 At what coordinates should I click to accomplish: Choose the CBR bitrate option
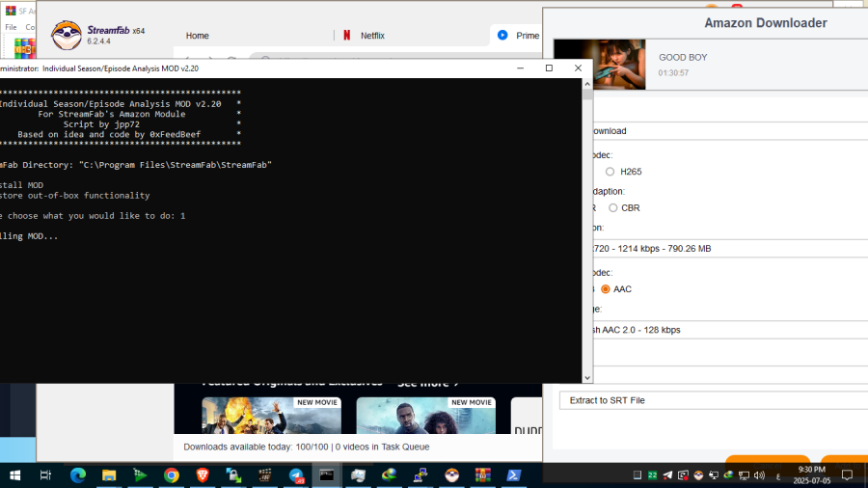tap(613, 208)
